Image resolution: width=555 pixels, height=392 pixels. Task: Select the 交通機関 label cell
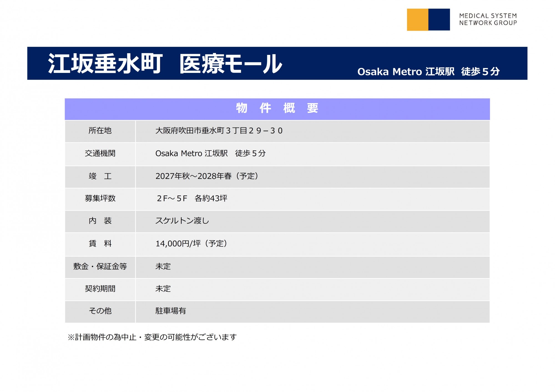100,153
